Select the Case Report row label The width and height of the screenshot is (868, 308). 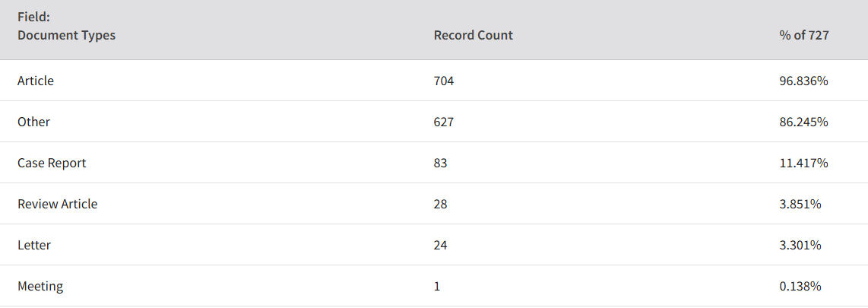point(52,164)
